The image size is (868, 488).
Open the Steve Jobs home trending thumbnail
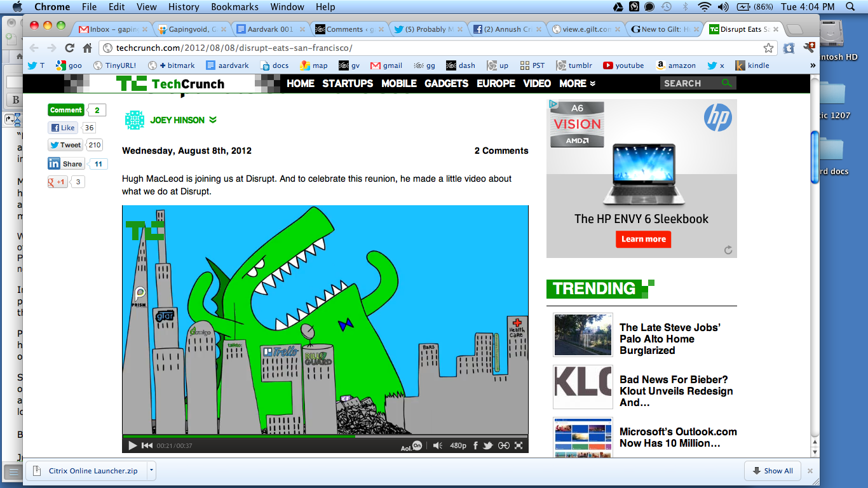(x=583, y=335)
